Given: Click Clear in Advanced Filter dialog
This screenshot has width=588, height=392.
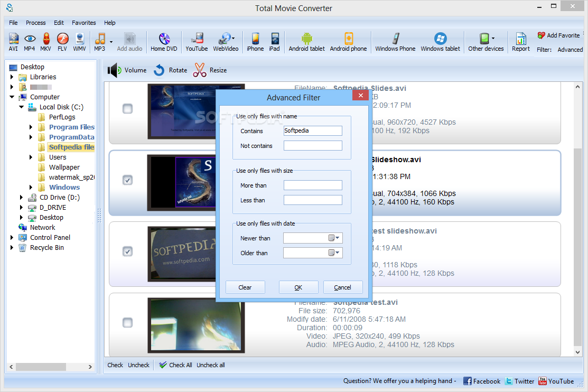Looking at the screenshot, I should (245, 287).
